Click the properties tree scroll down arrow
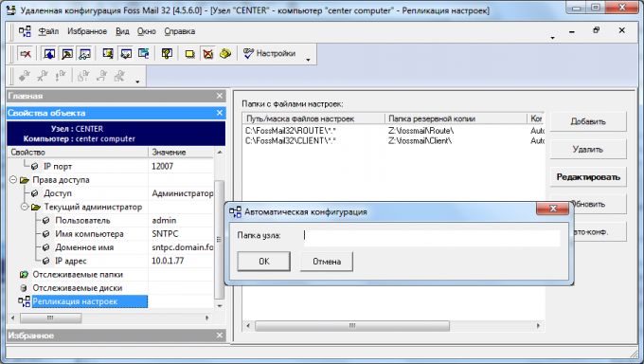The height and width of the screenshot is (364, 644). [x=220, y=305]
